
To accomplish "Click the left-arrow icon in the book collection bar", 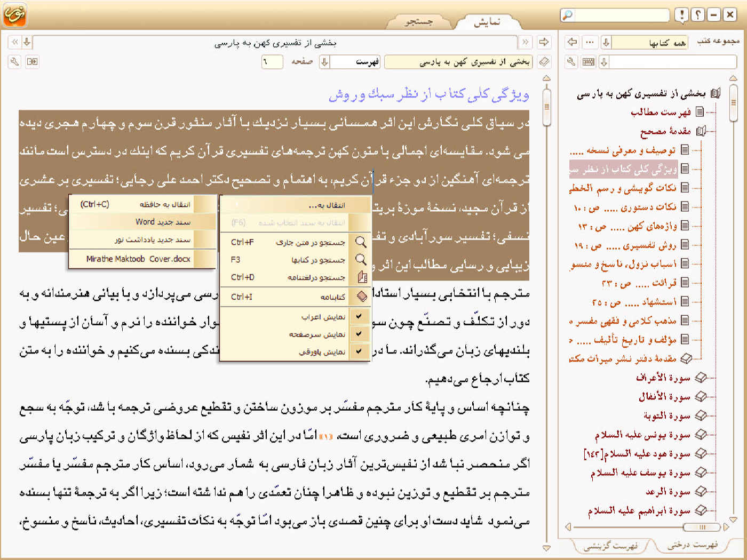I will point(573,42).
